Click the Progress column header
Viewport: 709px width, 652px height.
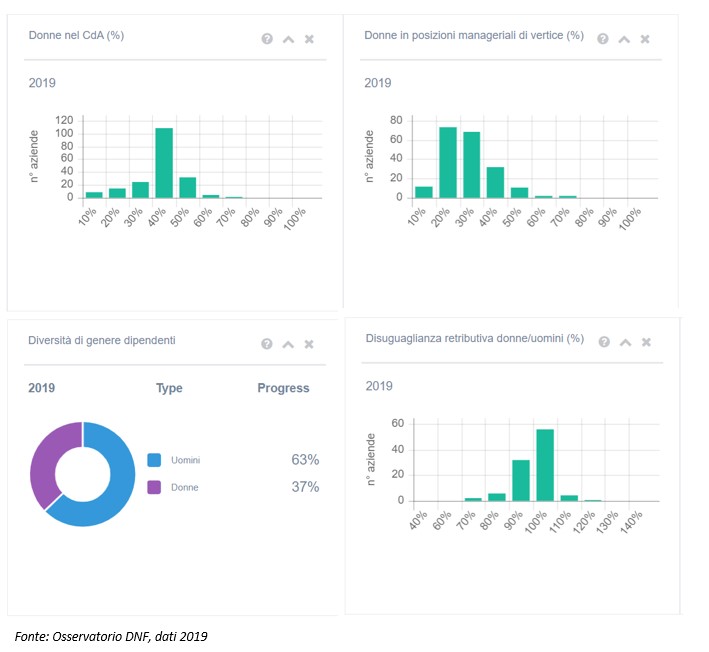(x=283, y=388)
